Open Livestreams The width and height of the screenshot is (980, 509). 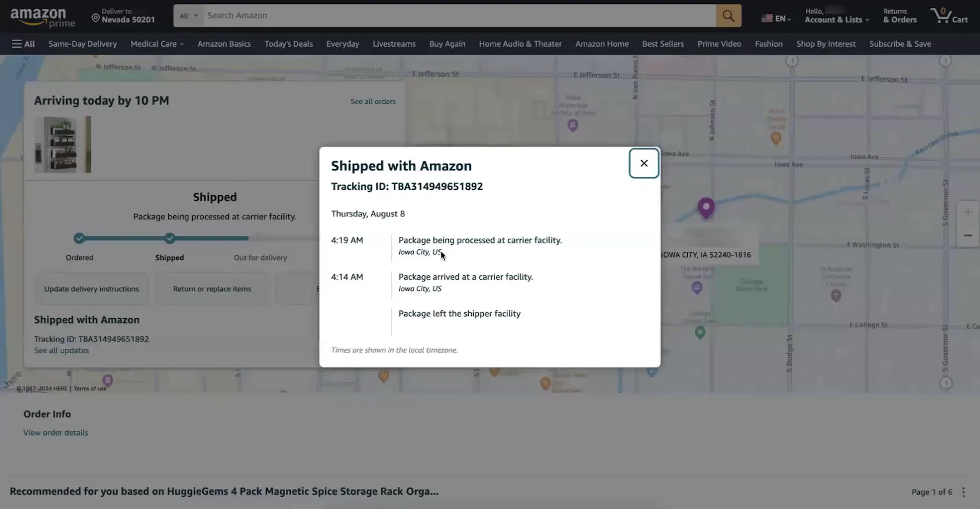(x=394, y=44)
